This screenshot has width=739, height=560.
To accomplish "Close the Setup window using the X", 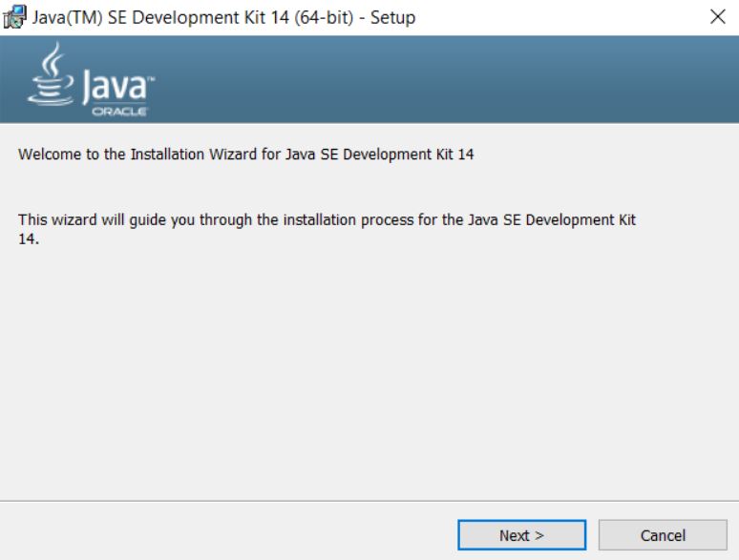I will [718, 17].
